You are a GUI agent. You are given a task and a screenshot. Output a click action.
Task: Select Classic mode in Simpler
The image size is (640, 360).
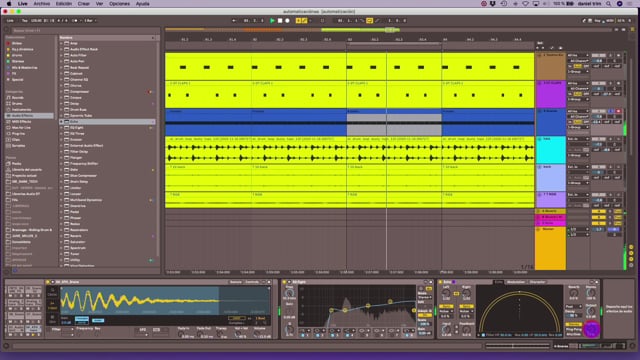pyautogui.click(x=52, y=292)
